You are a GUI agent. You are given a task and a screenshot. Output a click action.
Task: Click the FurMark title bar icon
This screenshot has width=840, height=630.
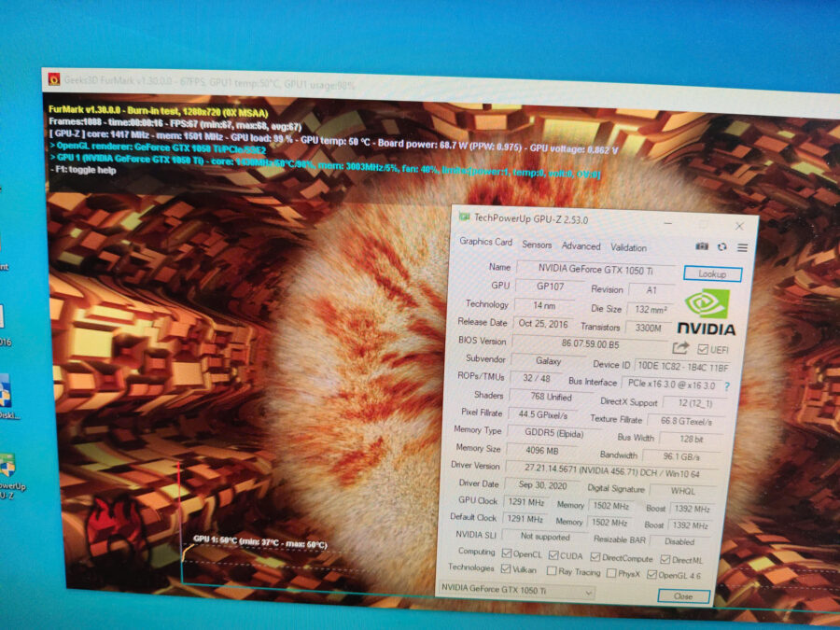pyautogui.click(x=54, y=79)
